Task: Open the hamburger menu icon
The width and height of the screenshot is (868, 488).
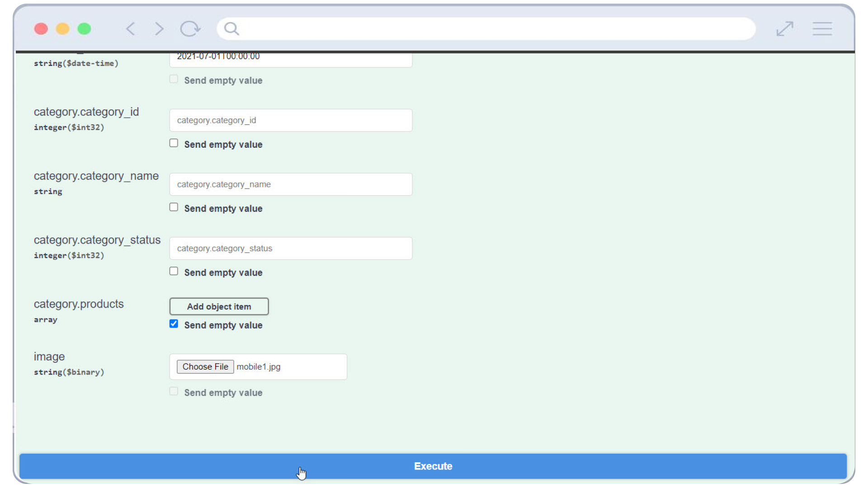Action: point(822,29)
